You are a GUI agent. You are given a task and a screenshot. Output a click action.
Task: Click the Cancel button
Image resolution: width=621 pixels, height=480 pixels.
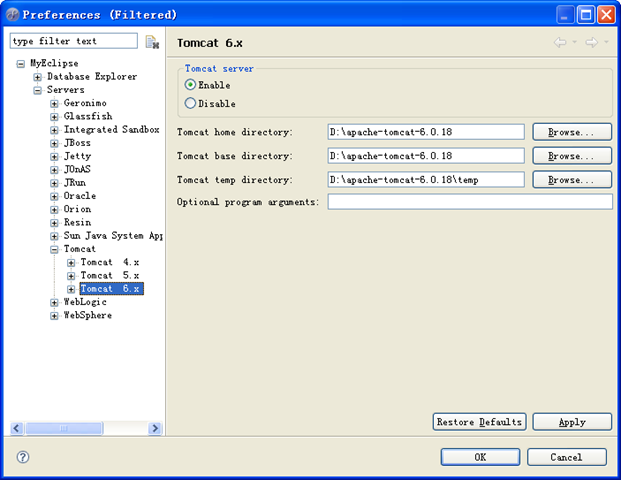[566, 457]
